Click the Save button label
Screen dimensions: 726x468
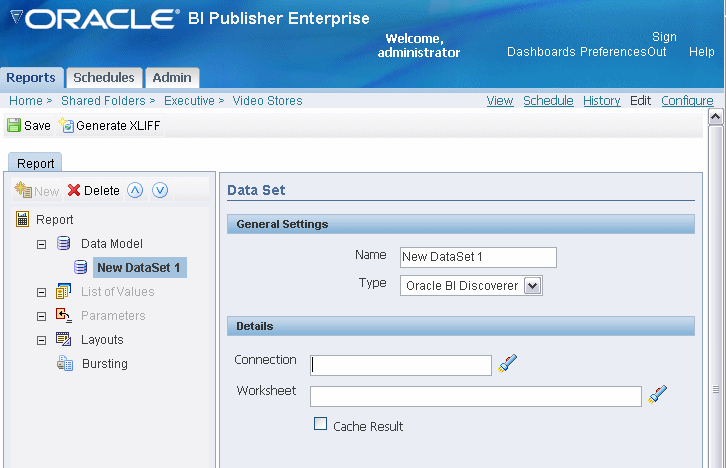[x=37, y=125]
